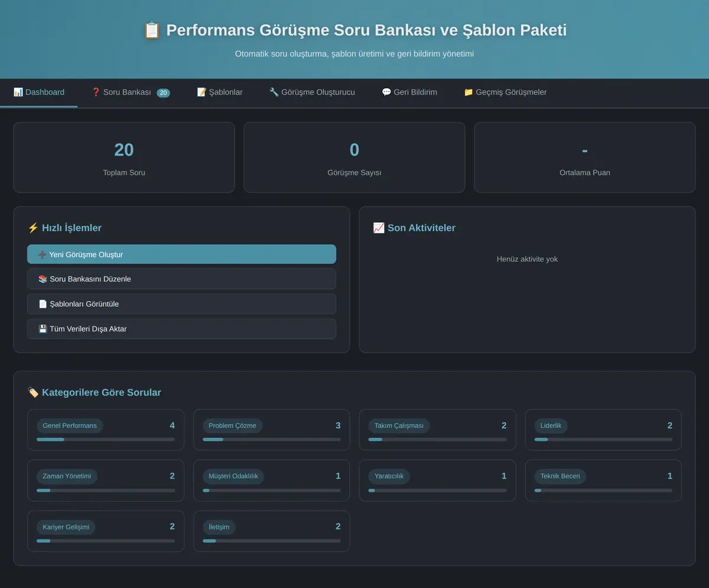The height and width of the screenshot is (588, 709).
Task: Click the İletişim category tag
Action: tap(219, 527)
